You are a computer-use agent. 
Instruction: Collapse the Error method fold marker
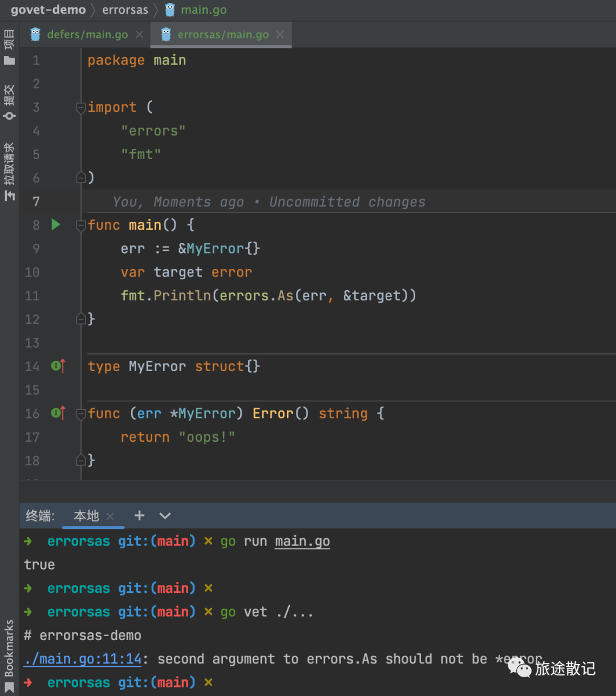pos(81,414)
